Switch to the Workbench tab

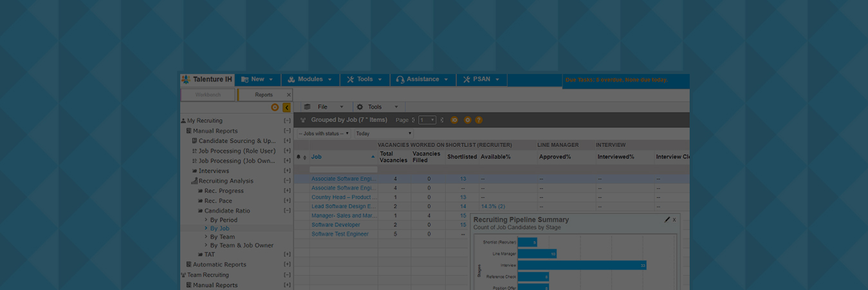tap(208, 95)
